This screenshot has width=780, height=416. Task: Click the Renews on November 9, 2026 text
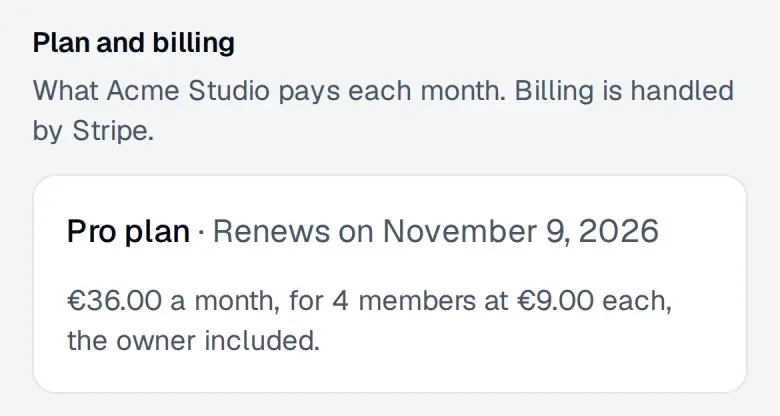(x=436, y=231)
